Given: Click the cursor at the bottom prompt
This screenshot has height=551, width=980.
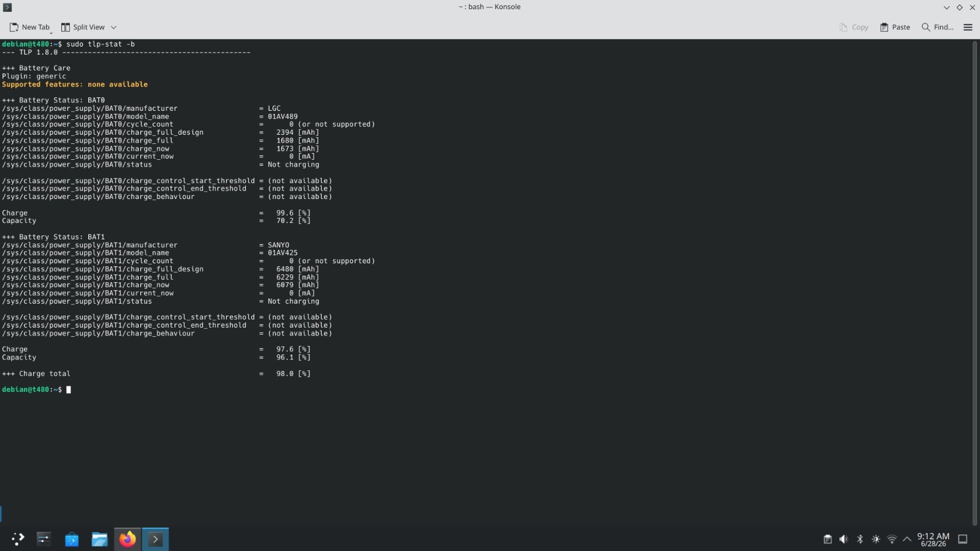Looking at the screenshot, I should [69, 390].
